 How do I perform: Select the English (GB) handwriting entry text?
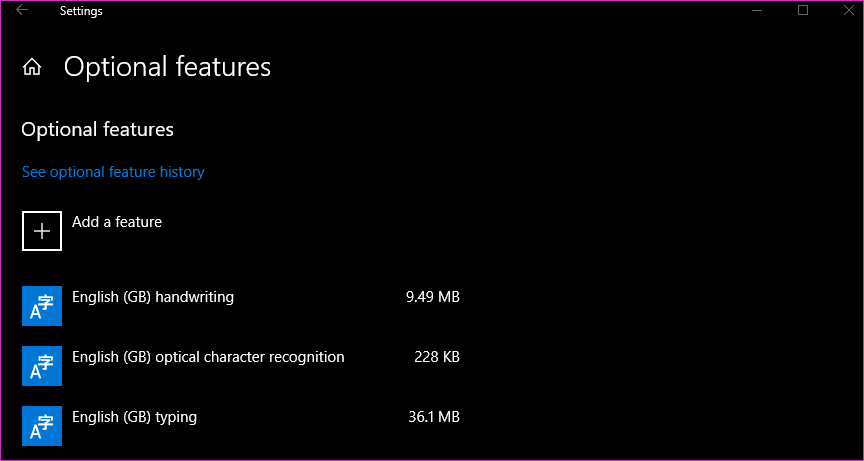coord(153,297)
